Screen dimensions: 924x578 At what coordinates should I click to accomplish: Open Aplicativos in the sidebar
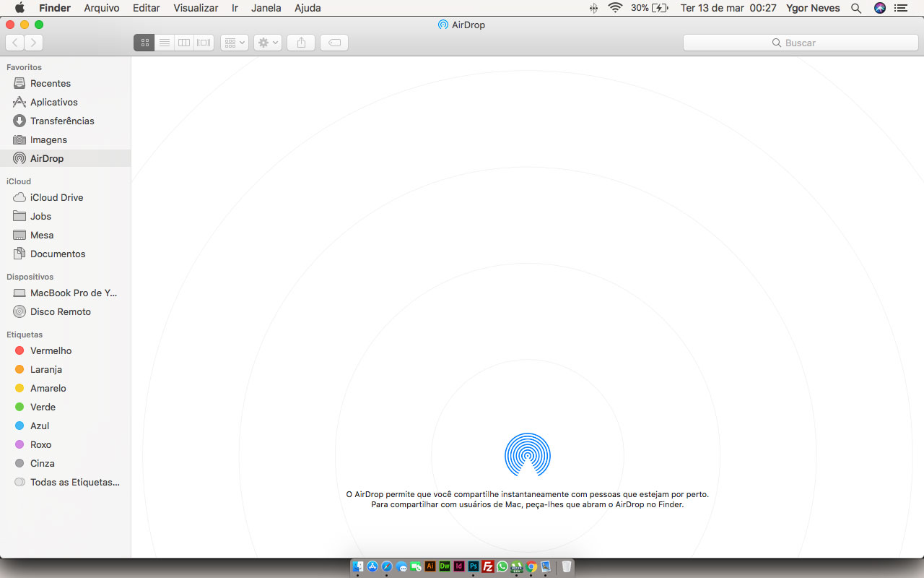point(65,102)
